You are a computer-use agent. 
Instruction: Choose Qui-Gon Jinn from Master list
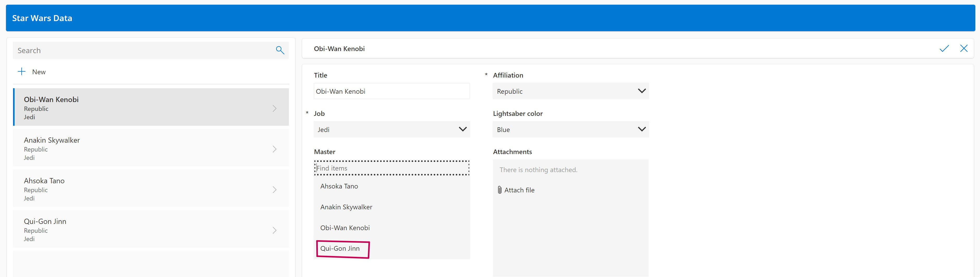(392, 249)
